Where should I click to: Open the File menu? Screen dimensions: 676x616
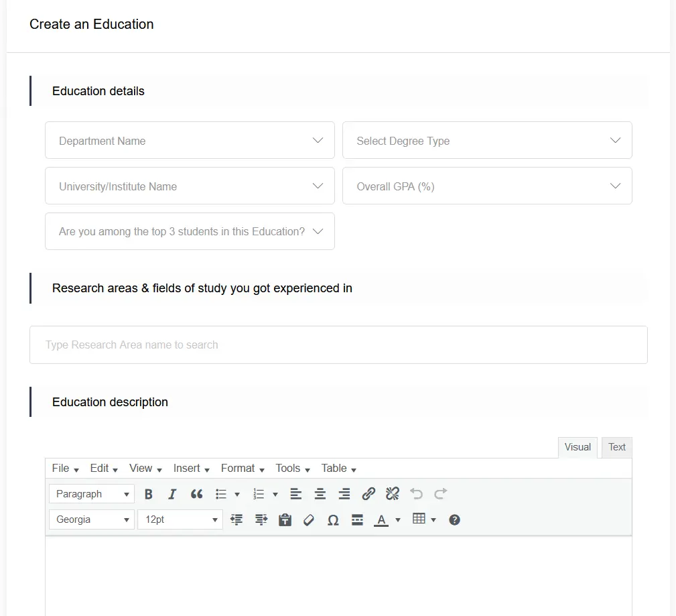pyautogui.click(x=65, y=469)
